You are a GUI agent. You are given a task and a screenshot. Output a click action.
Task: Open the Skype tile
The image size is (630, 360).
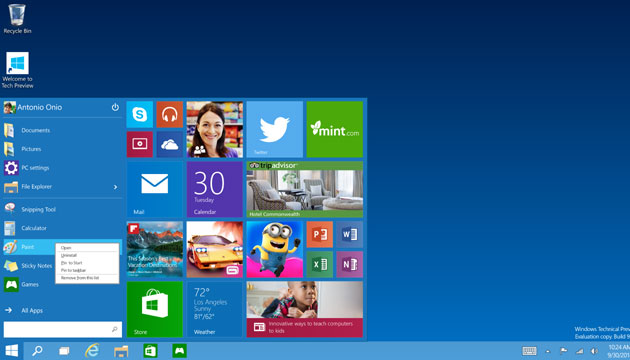pyautogui.click(x=139, y=115)
